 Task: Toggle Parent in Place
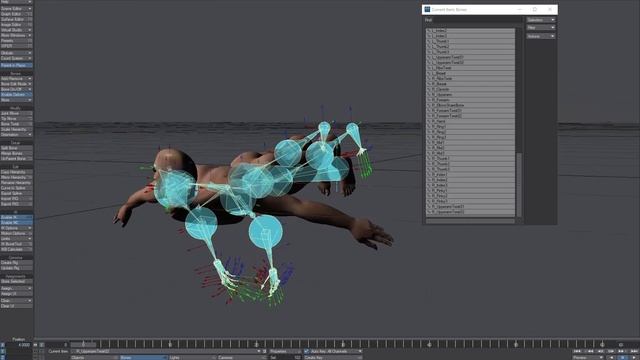[x=16, y=65]
